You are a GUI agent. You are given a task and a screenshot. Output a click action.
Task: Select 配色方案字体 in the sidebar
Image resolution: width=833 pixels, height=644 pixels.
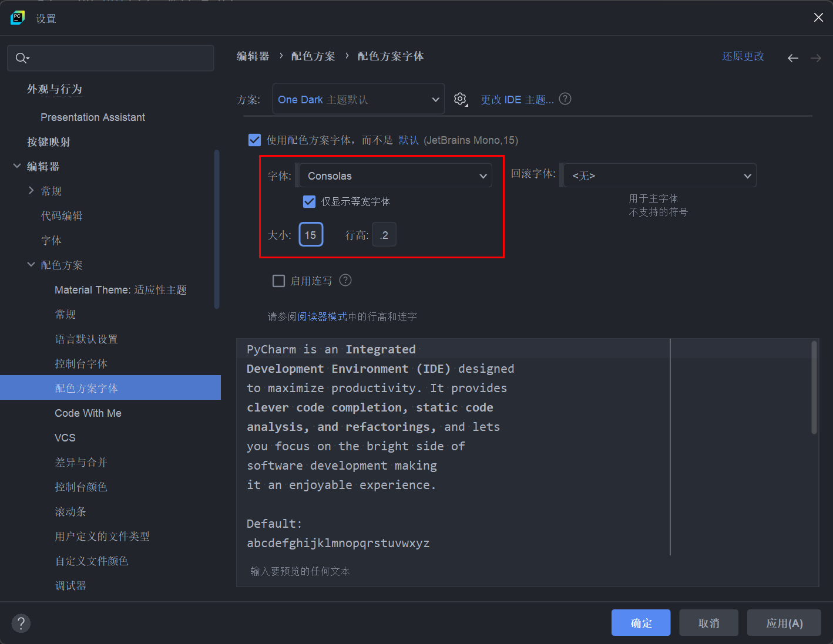pyautogui.click(x=110, y=387)
